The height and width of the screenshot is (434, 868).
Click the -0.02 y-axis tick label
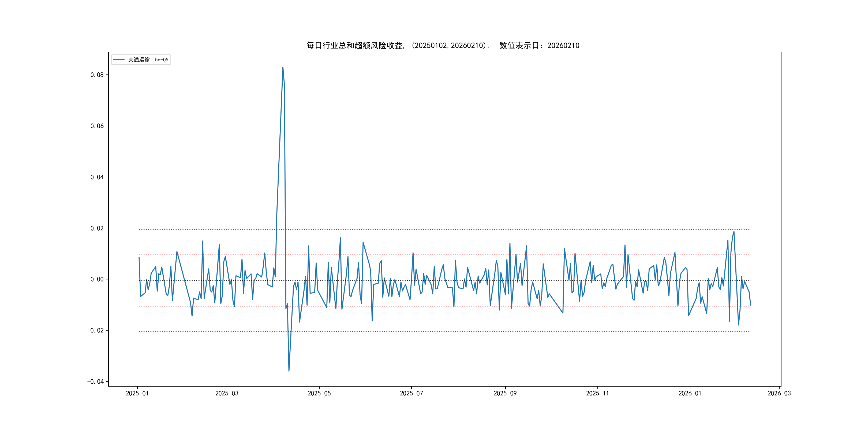(x=95, y=330)
